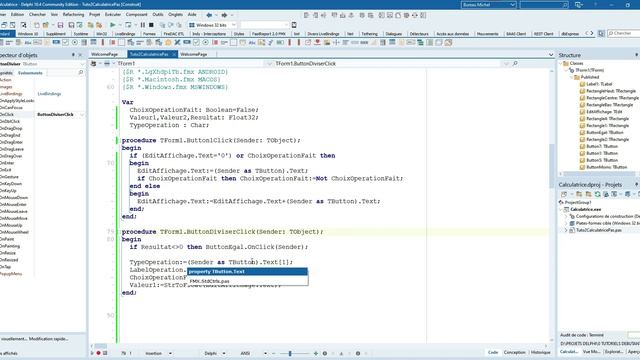Click the Insertion mode indicator in status bar
This screenshot has height=360, width=640.
click(153, 353)
